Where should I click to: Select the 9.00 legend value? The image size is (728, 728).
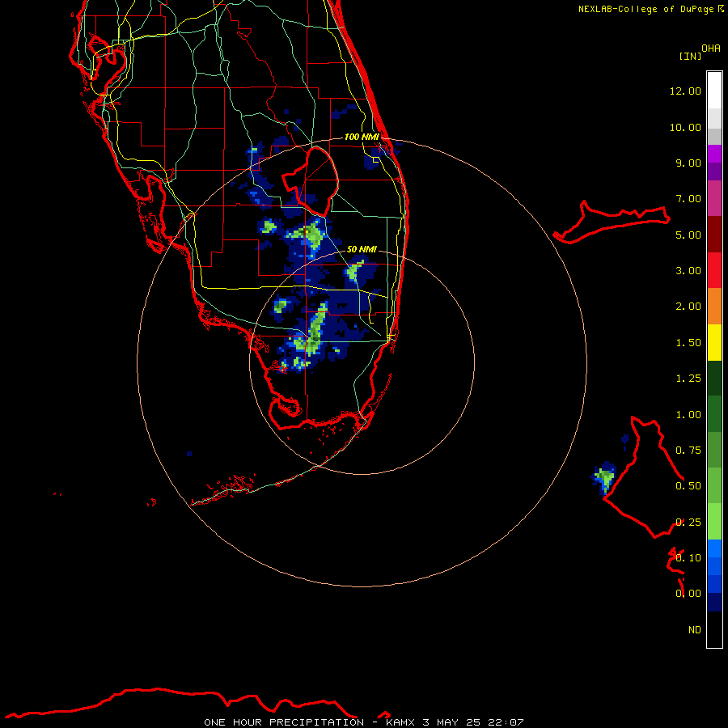pyautogui.click(x=688, y=163)
